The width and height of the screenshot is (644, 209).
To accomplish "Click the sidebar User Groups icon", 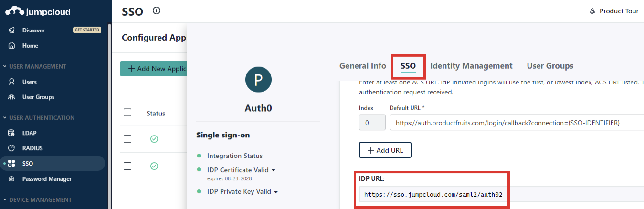I will tap(12, 97).
